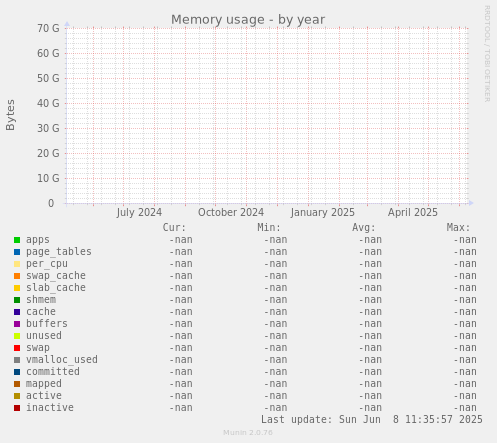Click the per_cpu legend swatch
The height and width of the screenshot is (443, 497).
(x=17, y=264)
